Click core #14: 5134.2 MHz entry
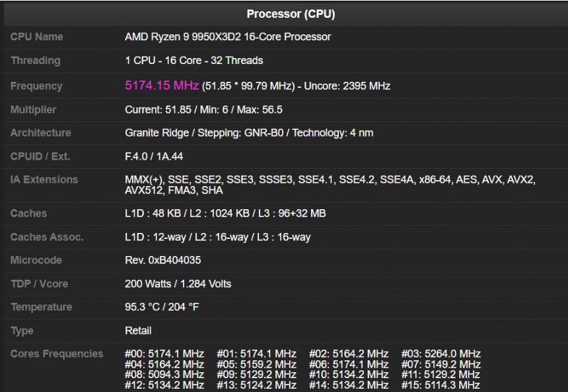568x392 pixels. [349, 385]
